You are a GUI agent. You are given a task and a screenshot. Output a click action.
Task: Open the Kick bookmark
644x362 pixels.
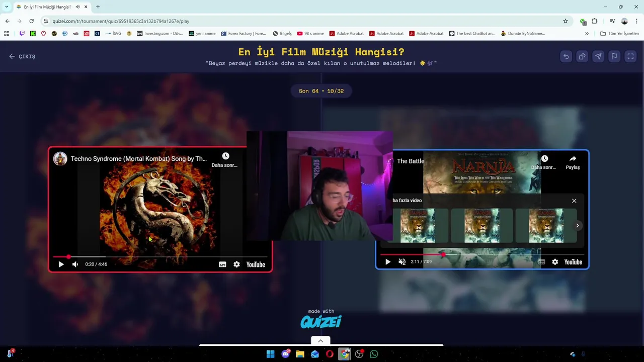(33, 34)
